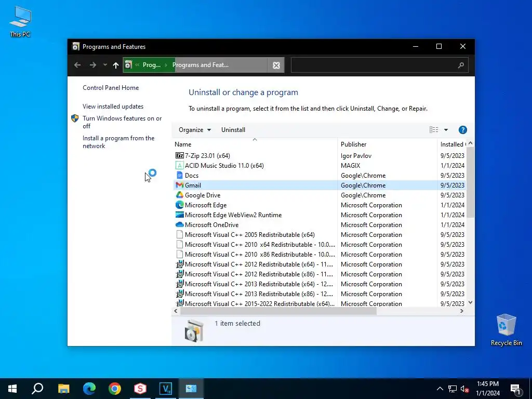This screenshot has width=532, height=399.
Task: Click Visual C++ 2005 blank file icon
Action: click(179, 234)
